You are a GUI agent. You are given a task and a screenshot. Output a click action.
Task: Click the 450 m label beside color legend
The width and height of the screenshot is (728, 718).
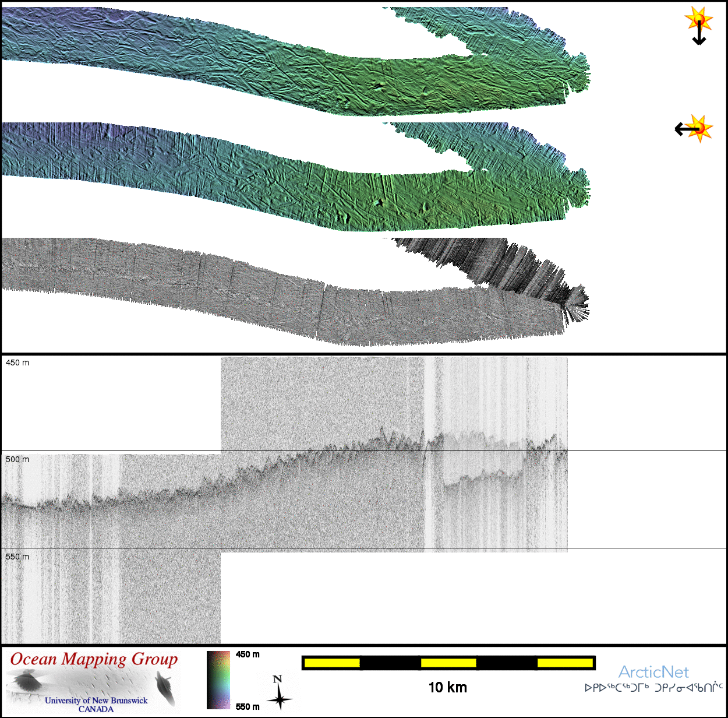click(x=248, y=654)
